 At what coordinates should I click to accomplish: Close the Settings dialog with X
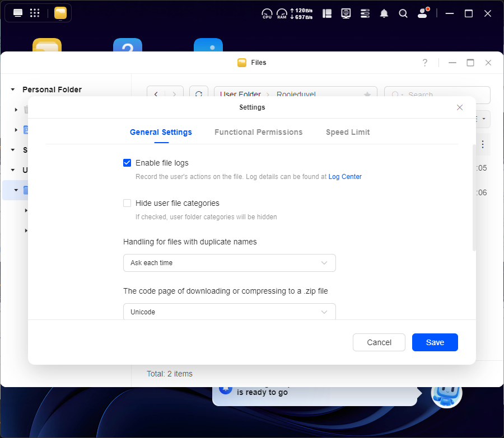[x=460, y=107]
